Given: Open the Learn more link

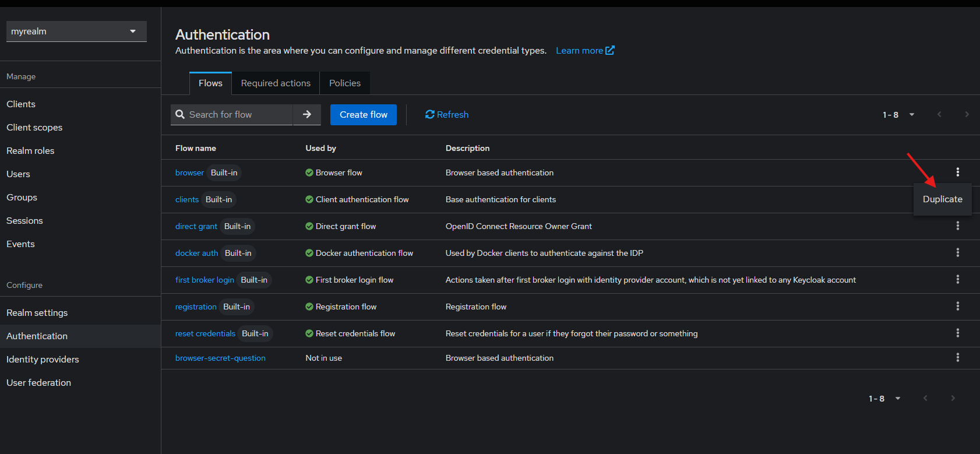Looking at the screenshot, I should tap(585, 51).
